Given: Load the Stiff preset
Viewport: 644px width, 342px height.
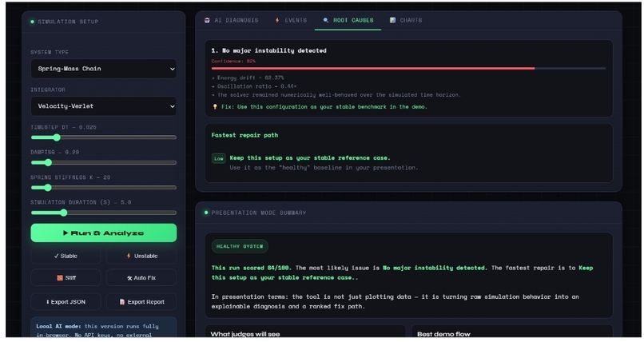Looking at the screenshot, I should click(x=66, y=278).
